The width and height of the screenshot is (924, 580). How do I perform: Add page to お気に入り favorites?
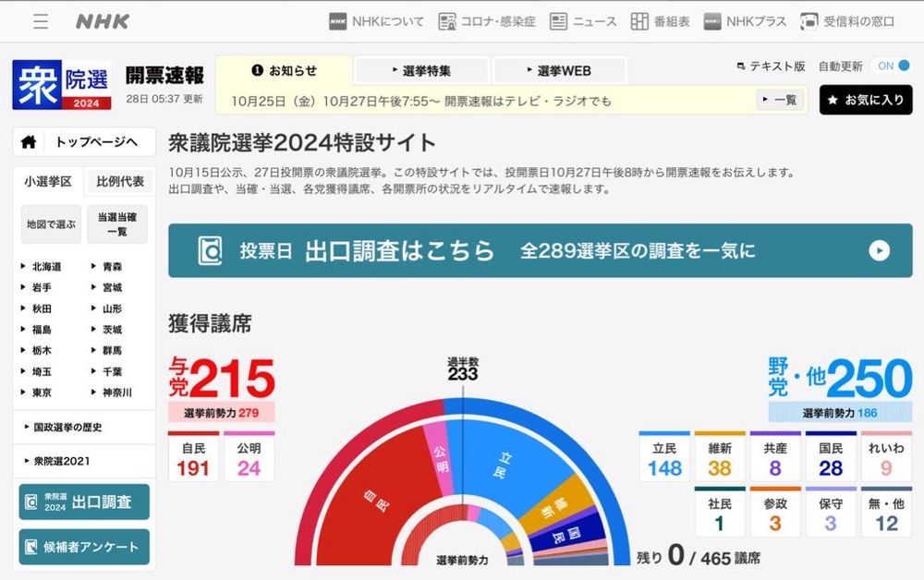(865, 100)
